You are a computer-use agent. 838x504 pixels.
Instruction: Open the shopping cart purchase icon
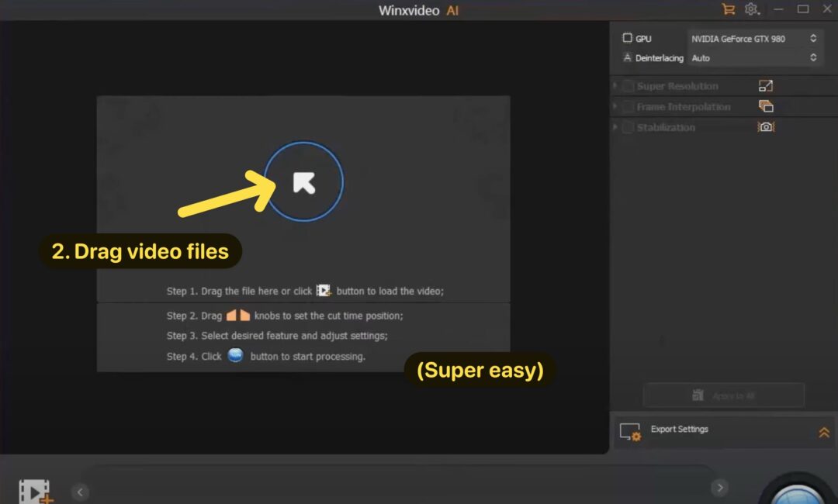click(728, 9)
